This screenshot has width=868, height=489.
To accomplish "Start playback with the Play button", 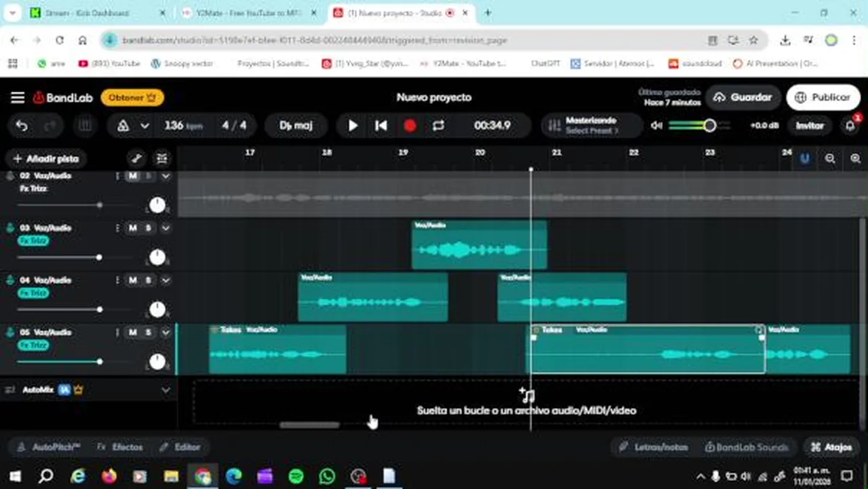I will (x=353, y=126).
